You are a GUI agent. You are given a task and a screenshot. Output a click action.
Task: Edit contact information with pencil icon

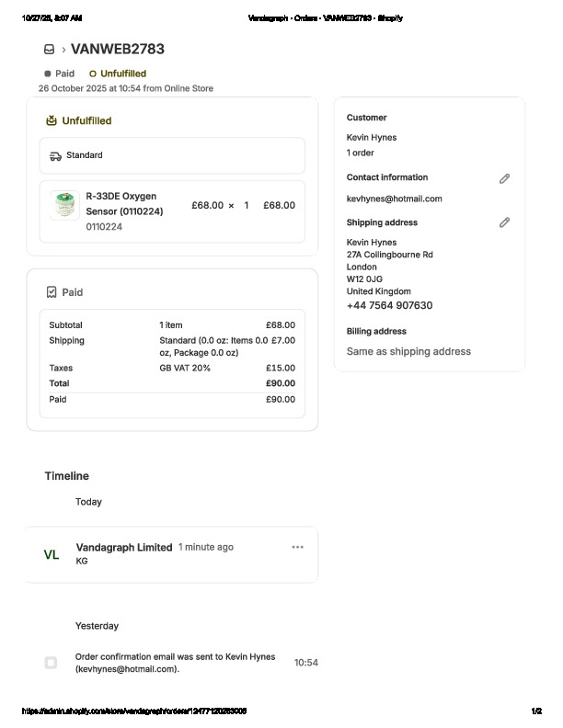(x=504, y=178)
